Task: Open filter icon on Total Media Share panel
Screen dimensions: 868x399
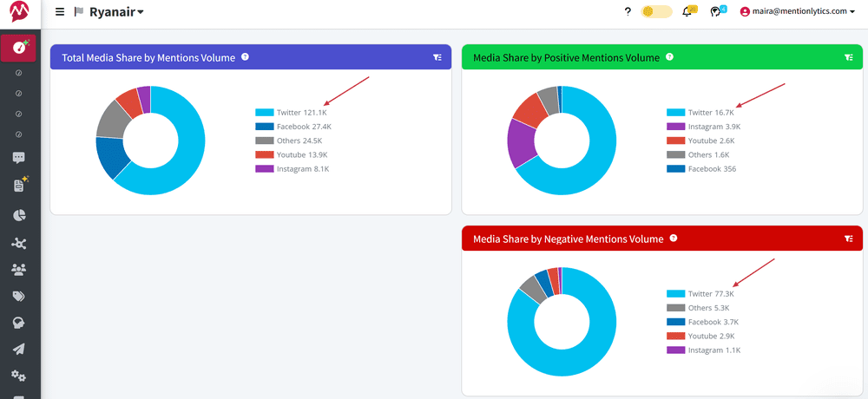Action: pyautogui.click(x=437, y=57)
